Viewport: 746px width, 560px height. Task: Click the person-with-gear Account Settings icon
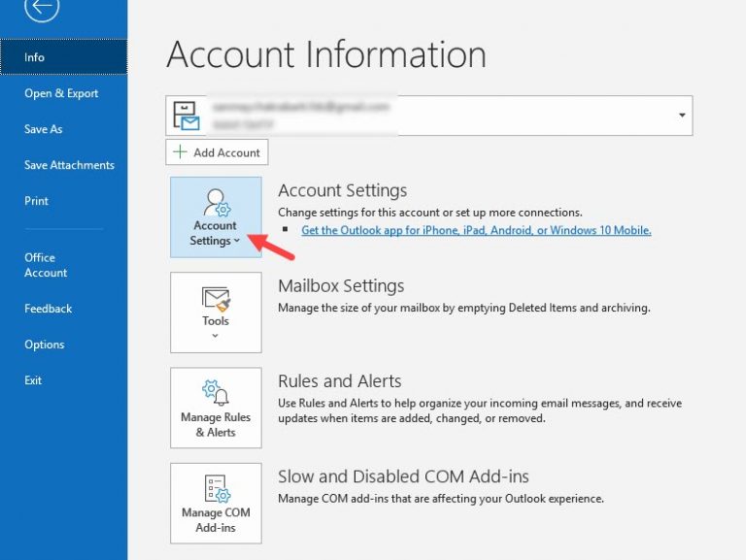click(x=217, y=203)
